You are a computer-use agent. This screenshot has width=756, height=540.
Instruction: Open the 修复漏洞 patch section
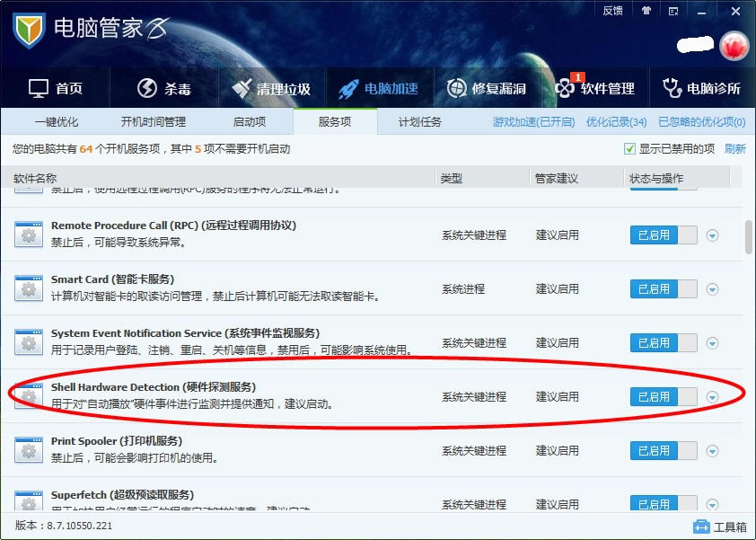pos(486,88)
